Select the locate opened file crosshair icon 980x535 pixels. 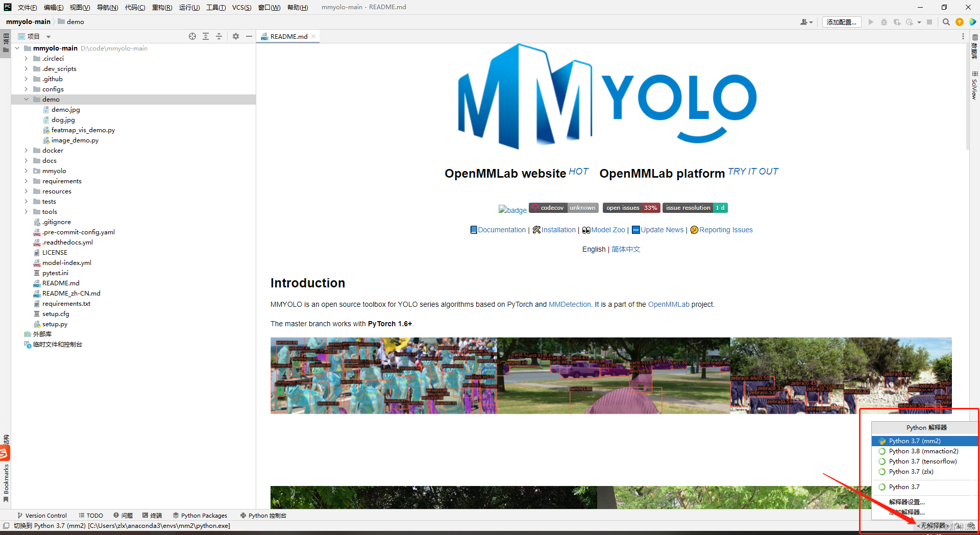click(x=192, y=36)
